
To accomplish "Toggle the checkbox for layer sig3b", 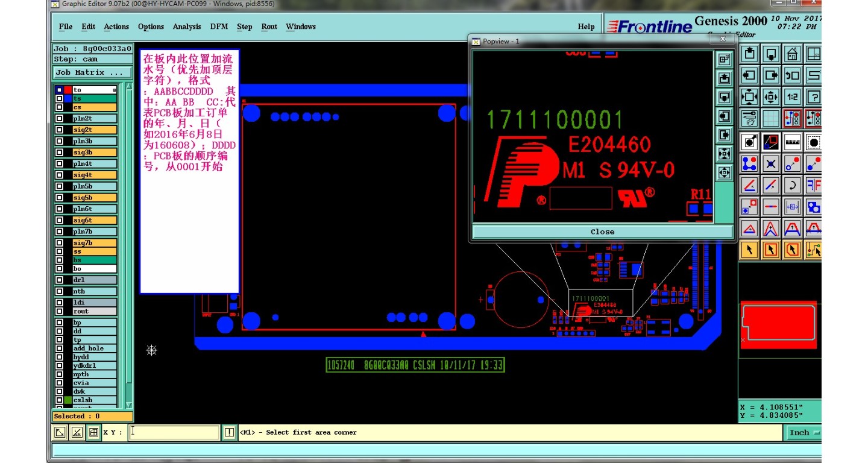I will 59,153.
